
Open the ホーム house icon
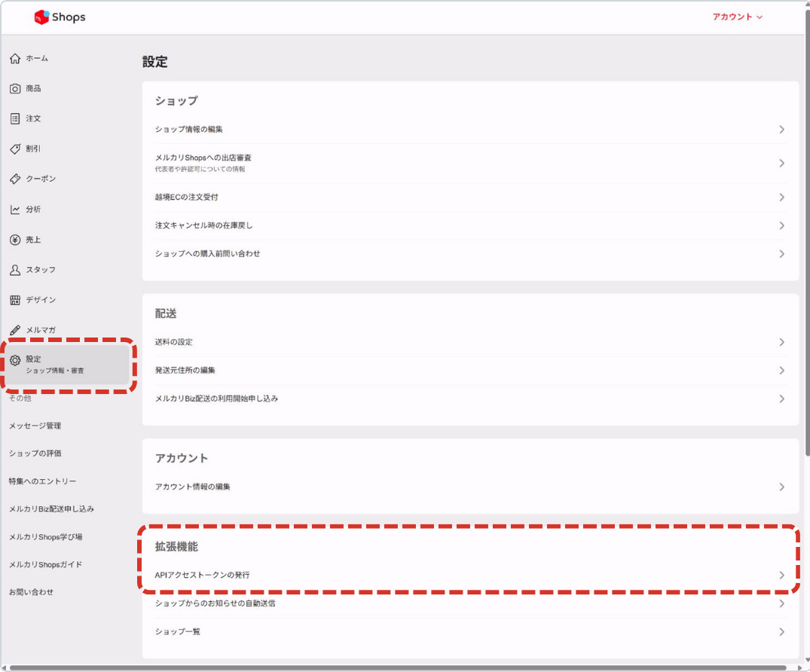tap(15, 58)
